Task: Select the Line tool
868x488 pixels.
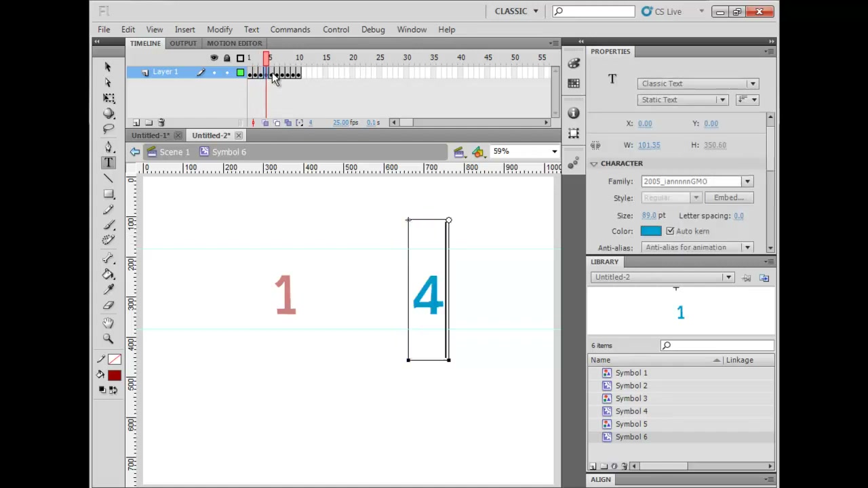Action: click(x=108, y=178)
